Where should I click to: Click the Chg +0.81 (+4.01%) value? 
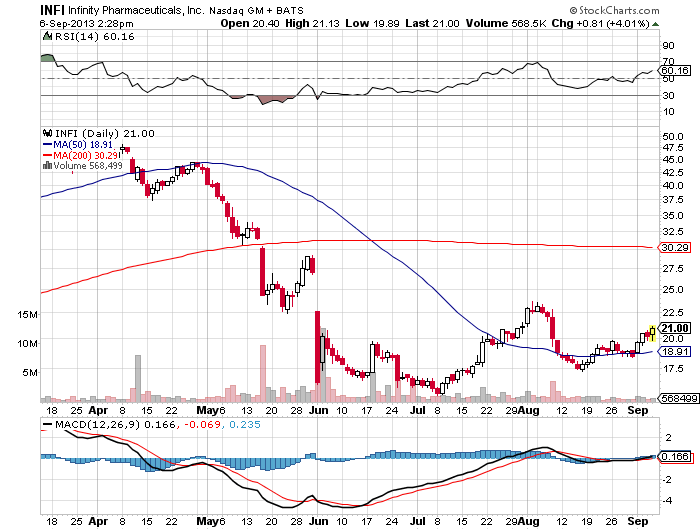600,23
